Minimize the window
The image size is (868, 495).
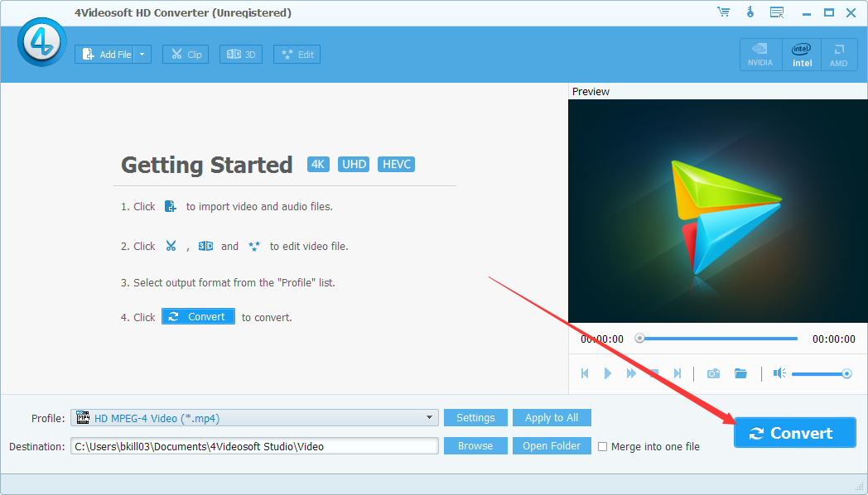[806, 12]
